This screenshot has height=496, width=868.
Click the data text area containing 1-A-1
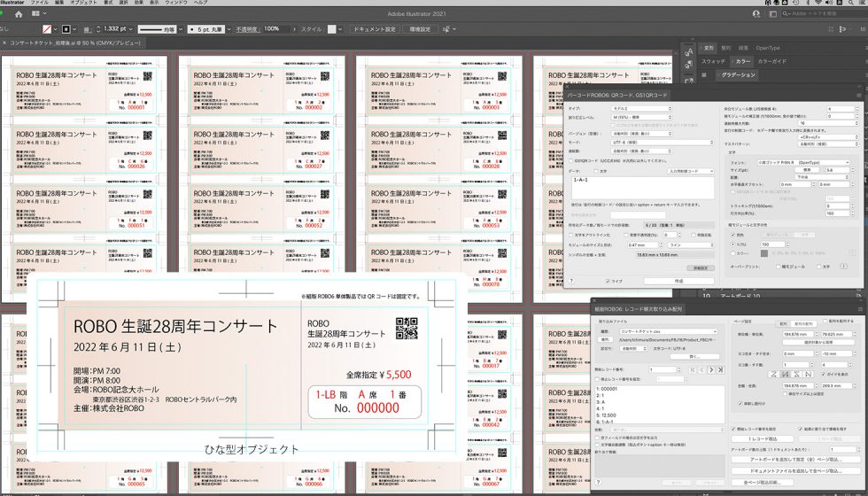[x=642, y=188]
